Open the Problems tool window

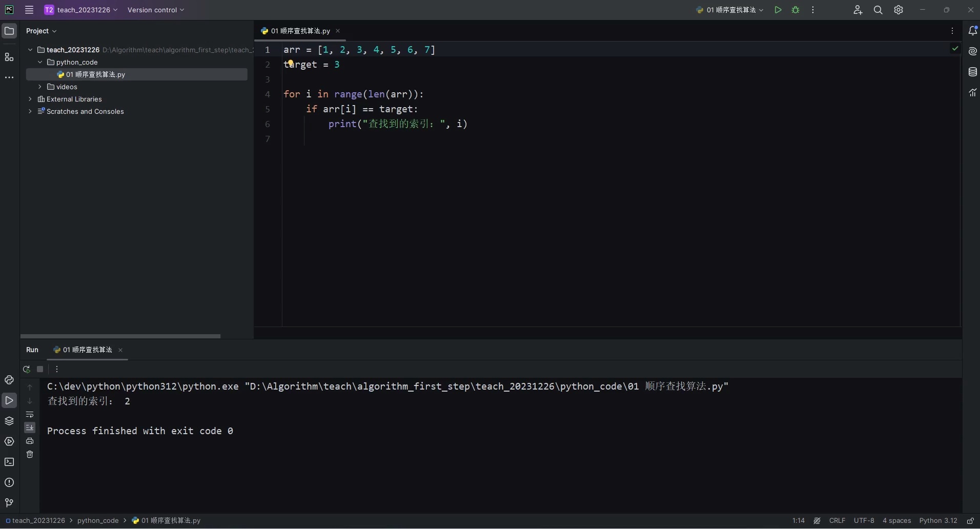[9, 482]
